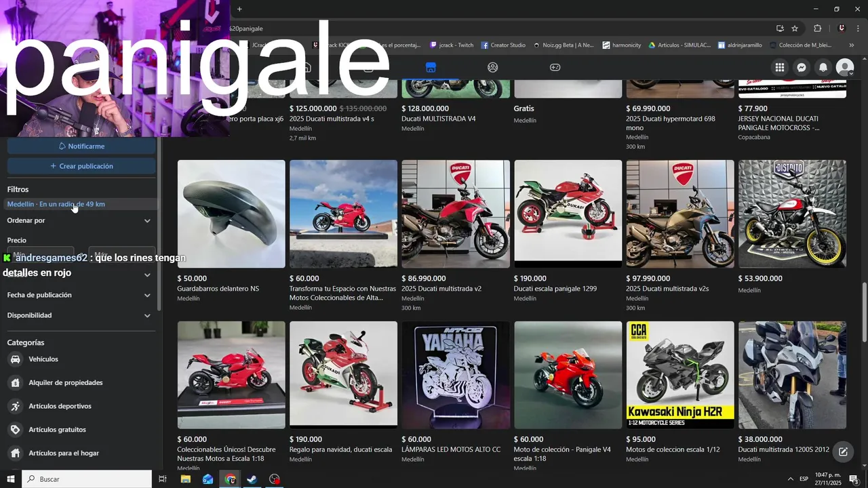Click the Windows taskbar search box

pos(87,479)
